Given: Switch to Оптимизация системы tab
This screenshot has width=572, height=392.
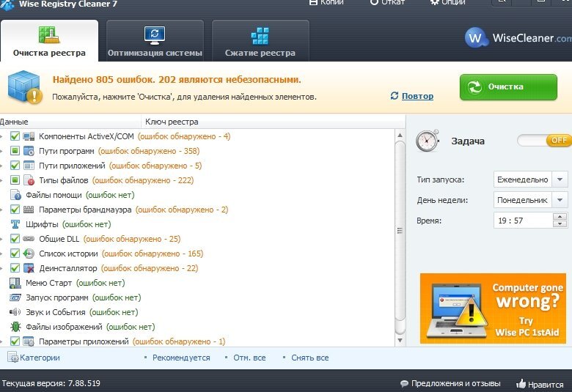Looking at the screenshot, I should coord(155,40).
